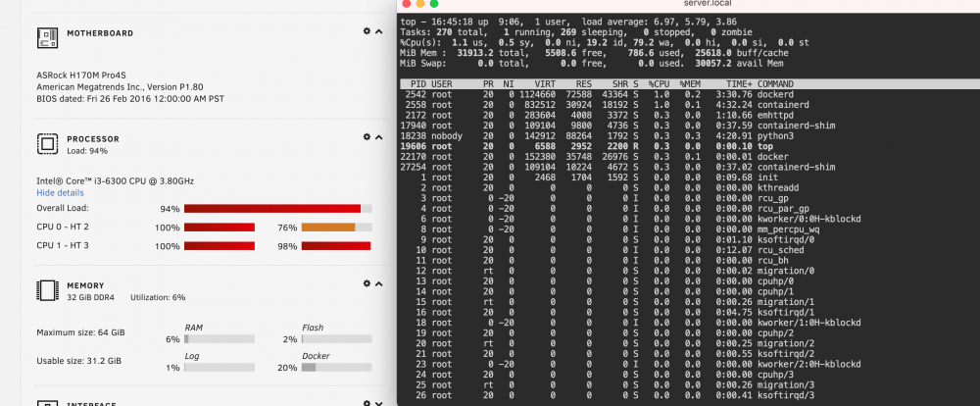The height and width of the screenshot is (406, 980).
Task: Open Interface section gear settings
Action: (367, 403)
